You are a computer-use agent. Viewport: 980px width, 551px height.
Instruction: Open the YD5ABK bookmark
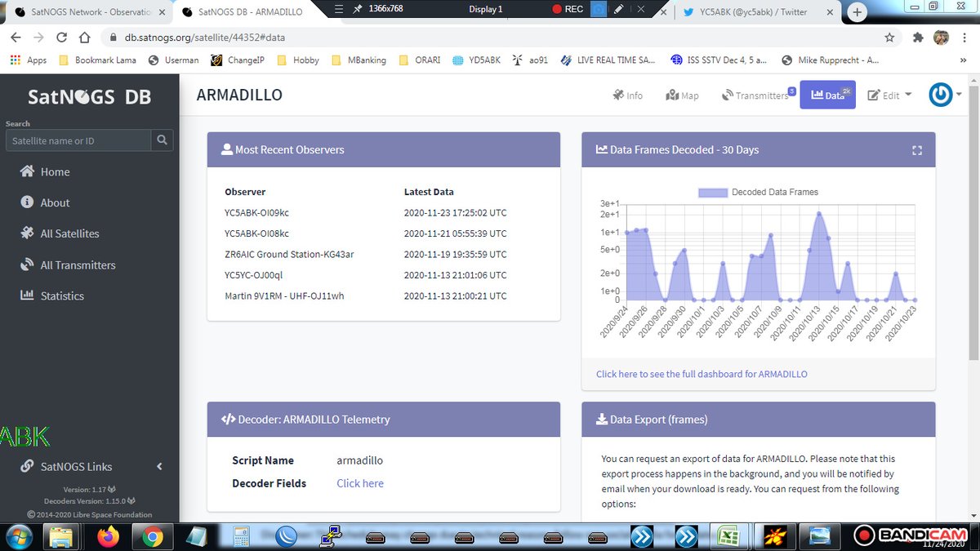(x=475, y=60)
